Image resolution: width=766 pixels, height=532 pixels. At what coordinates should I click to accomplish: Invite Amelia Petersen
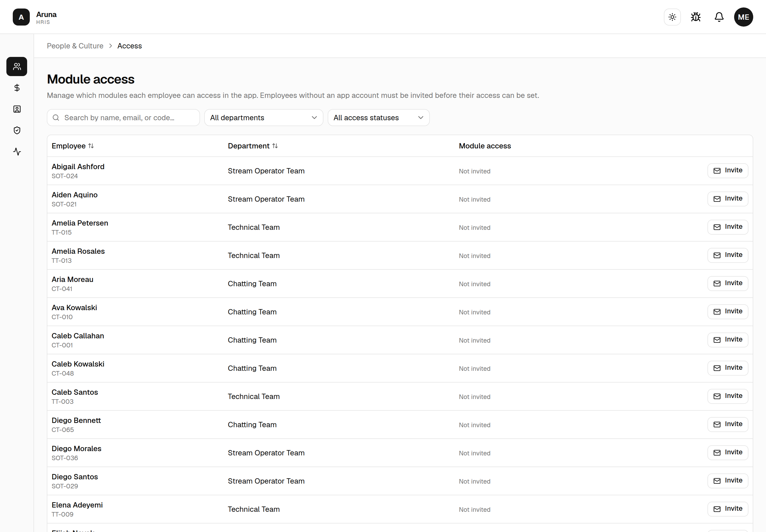click(728, 227)
